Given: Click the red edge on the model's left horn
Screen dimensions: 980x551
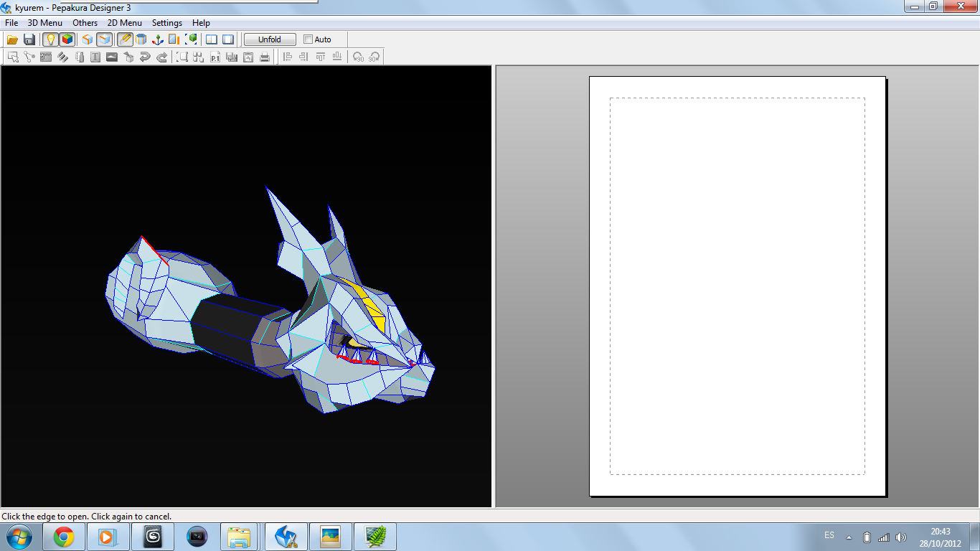Looking at the screenshot, I should 155,252.
